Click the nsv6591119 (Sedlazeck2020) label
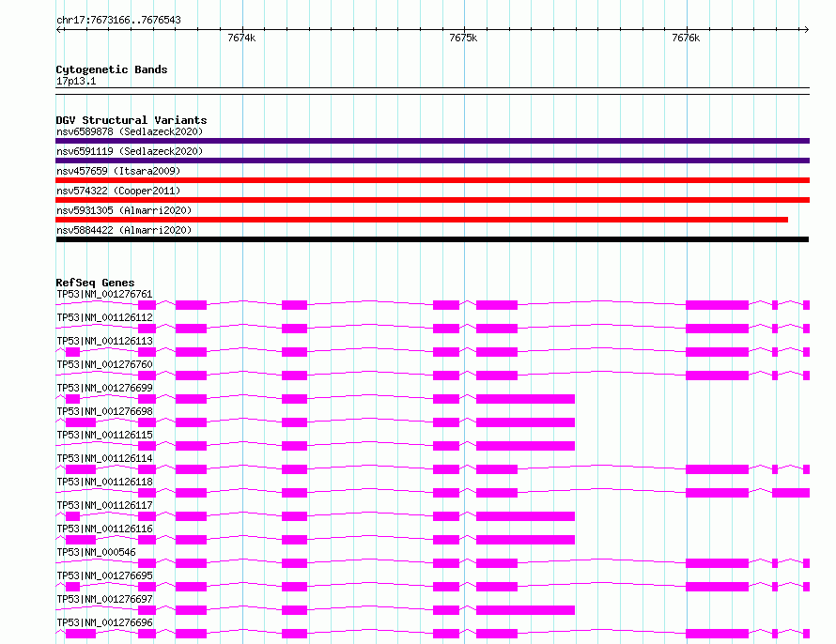The width and height of the screenshot is (836, 644). (x=130, y=151)
